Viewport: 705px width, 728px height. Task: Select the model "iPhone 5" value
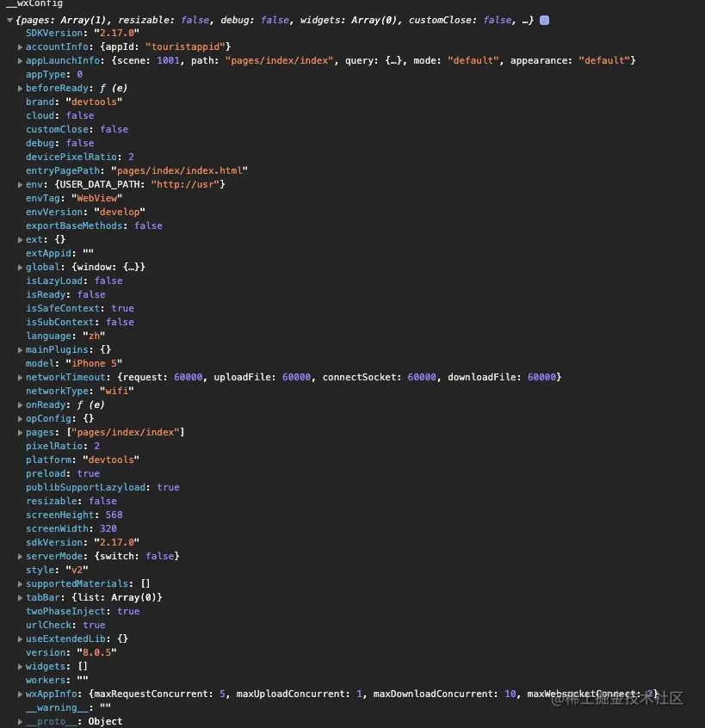(94, 363)
